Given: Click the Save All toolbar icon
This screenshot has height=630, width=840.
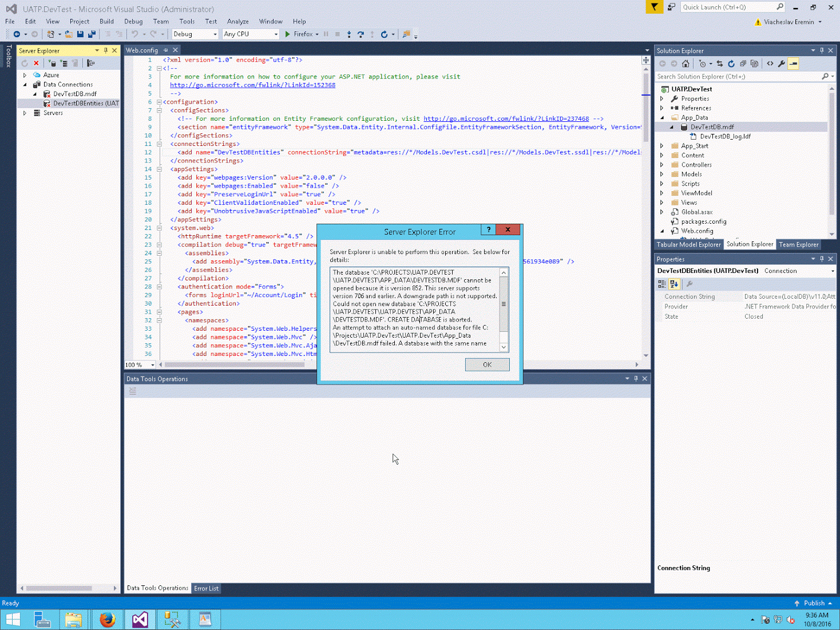Looking at the screenshot, I should click(92, 34).
